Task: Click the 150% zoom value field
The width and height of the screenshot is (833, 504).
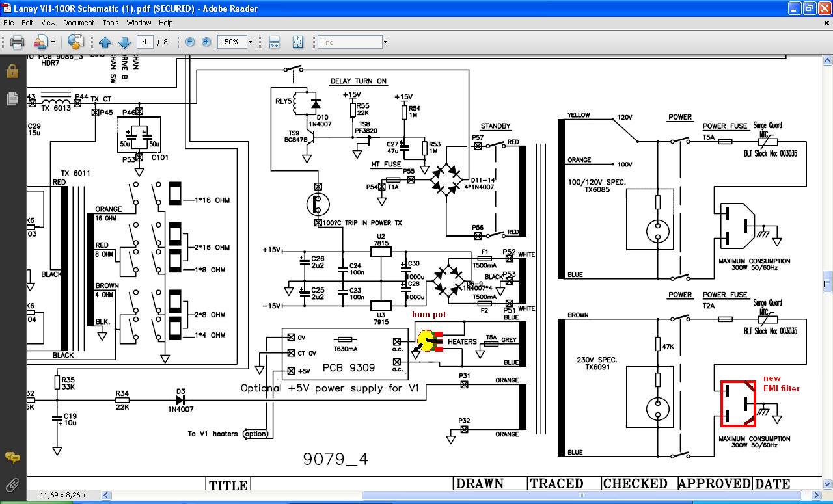Action: (232, 42)
